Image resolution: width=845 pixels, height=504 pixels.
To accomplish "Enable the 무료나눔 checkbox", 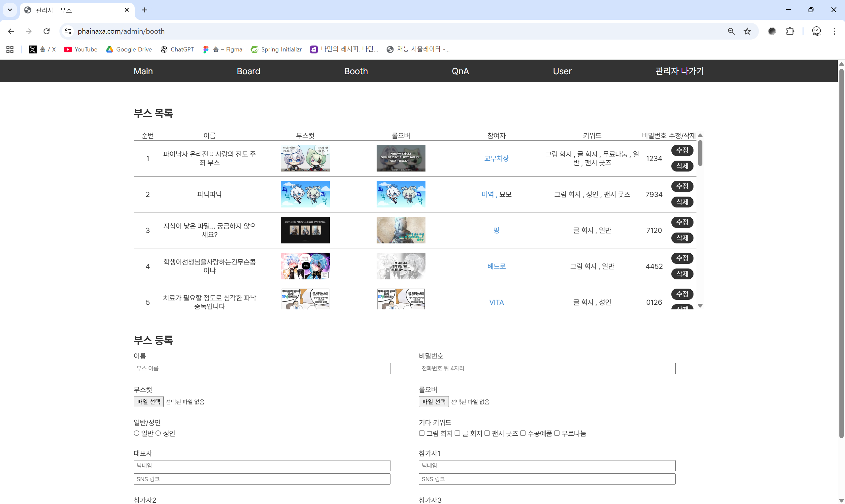I will tap(557, 433).
